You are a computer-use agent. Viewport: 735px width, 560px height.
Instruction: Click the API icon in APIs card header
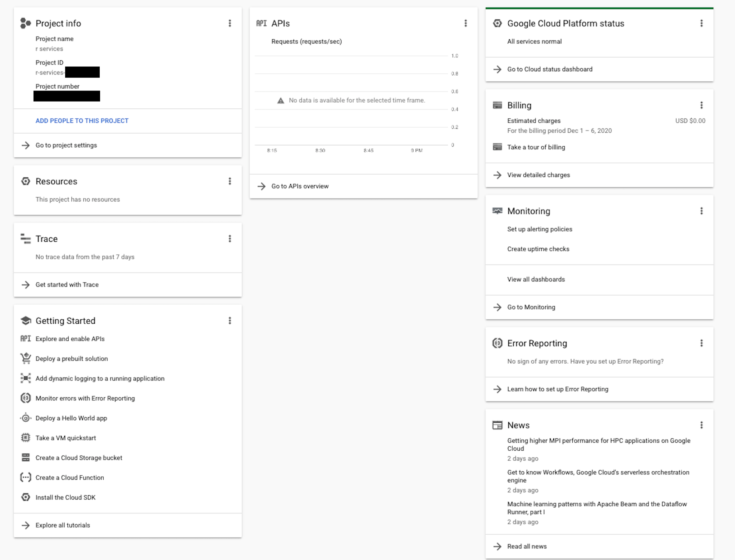pos(261,23)
